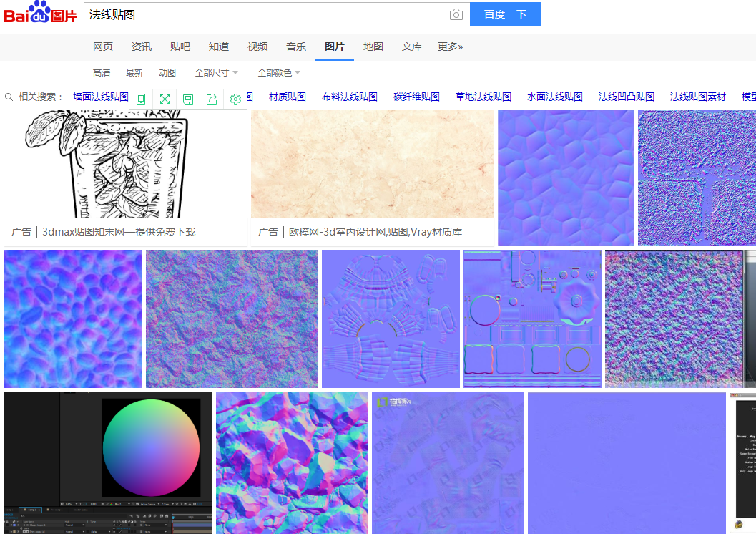Screen dimensions: 756x534
Task: Filter results by 动图
Action: (x=167, y=73)
